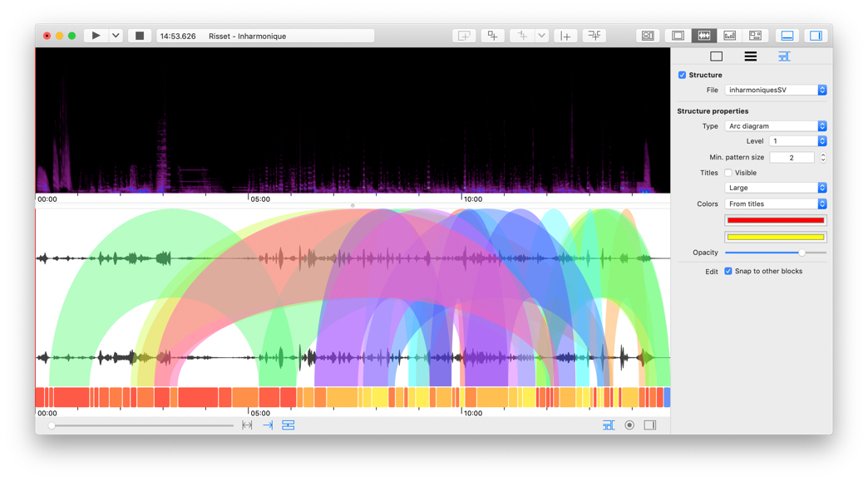
Task: Click the structure icon in the bottom-right bar
Action: tap(609, 425)
